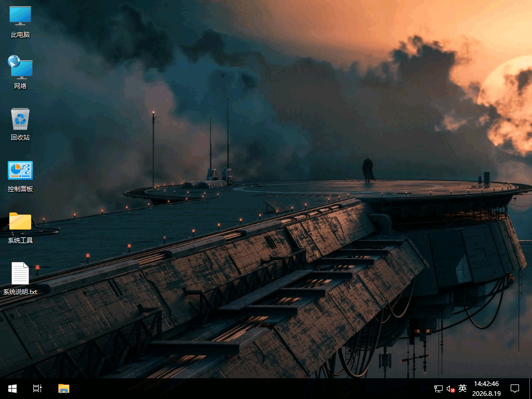The image size is (532, 399).
Task: Click the label text 控制面板
Action: (20, 189)
